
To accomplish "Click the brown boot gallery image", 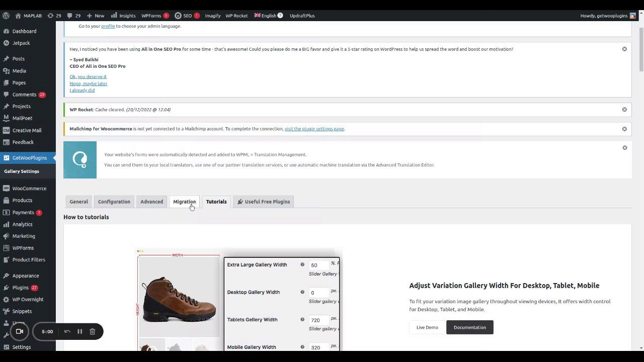I will (179, 297).
